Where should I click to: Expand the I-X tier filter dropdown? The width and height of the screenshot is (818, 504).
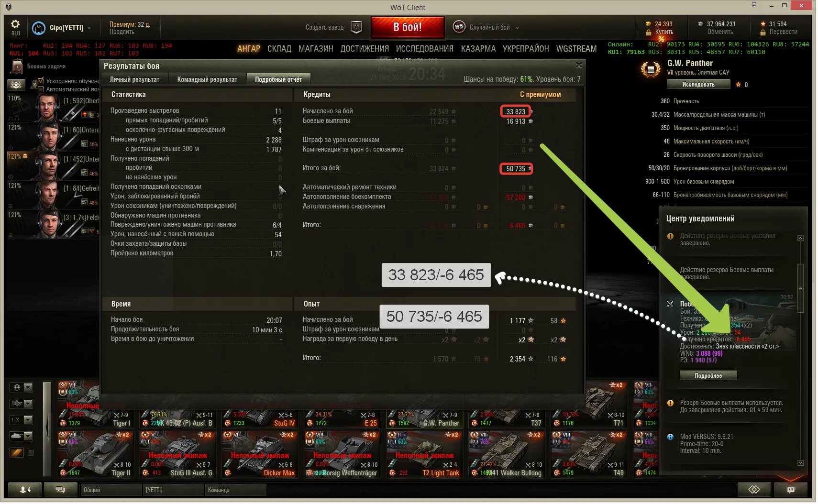(x=28, y=420)
